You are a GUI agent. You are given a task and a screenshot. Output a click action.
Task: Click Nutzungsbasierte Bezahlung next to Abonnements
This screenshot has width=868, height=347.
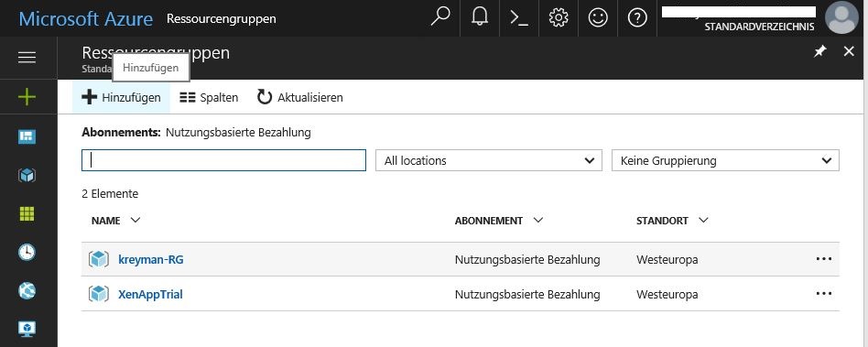click(238, 133)
